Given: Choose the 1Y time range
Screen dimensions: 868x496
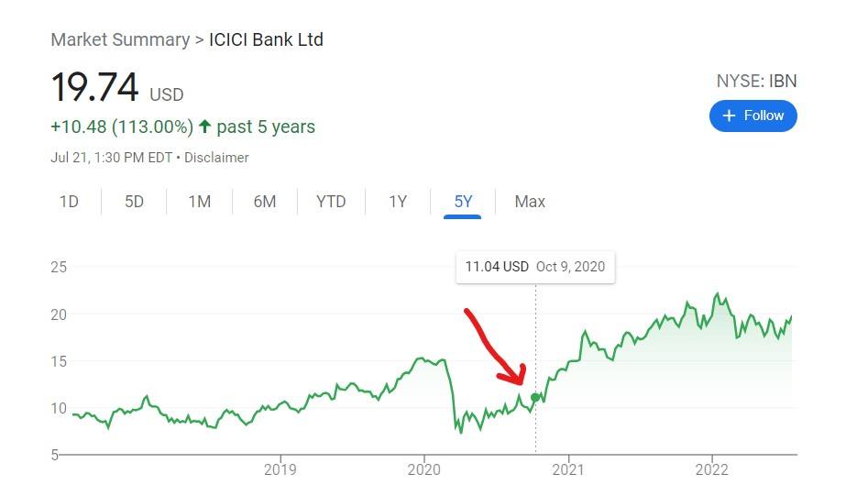Looking at the screenshot, I should pyautogui.click(x=398, y=202).
